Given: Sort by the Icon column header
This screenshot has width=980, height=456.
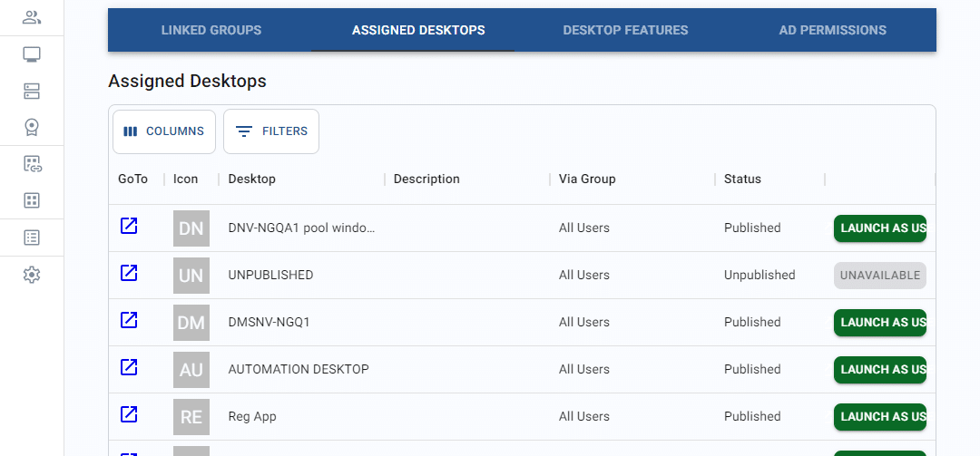Looking at the screenshot, I should (x=186, y=179).
